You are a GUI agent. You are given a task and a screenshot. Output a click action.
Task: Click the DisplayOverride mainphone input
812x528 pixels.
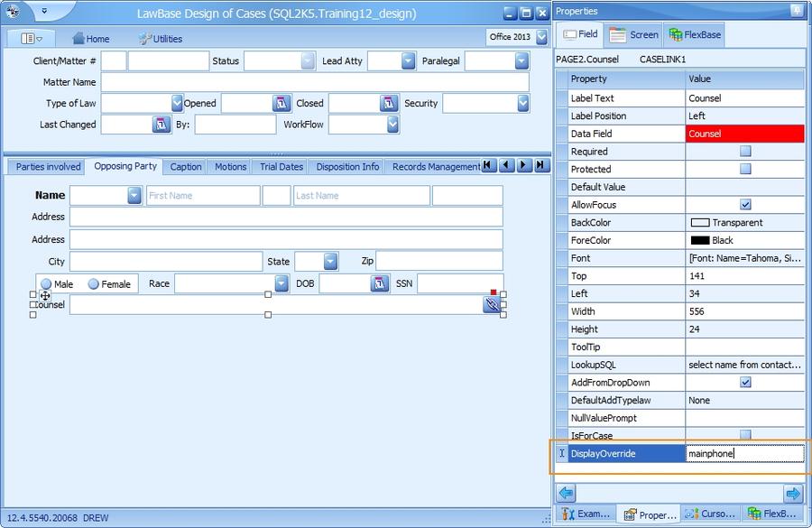(744, 453)
